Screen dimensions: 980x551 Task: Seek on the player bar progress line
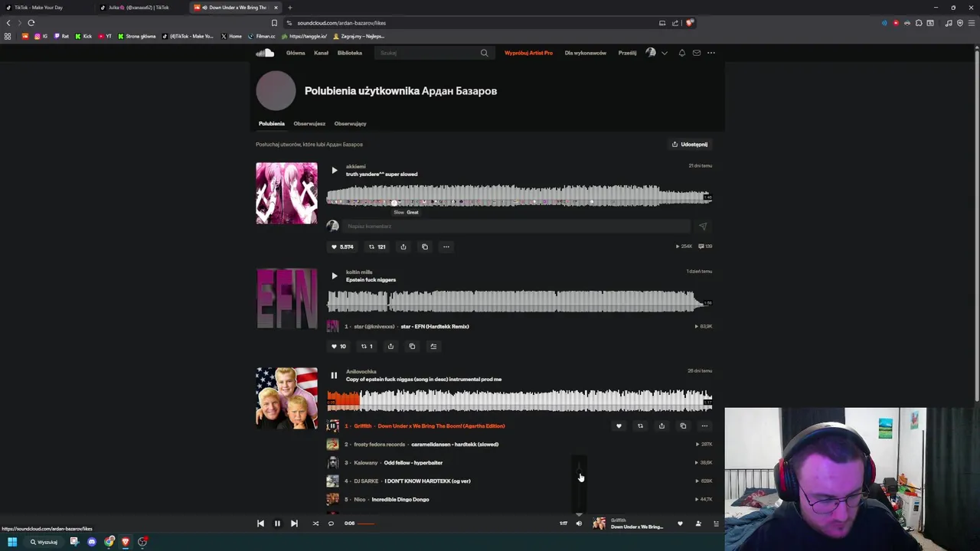458,523
